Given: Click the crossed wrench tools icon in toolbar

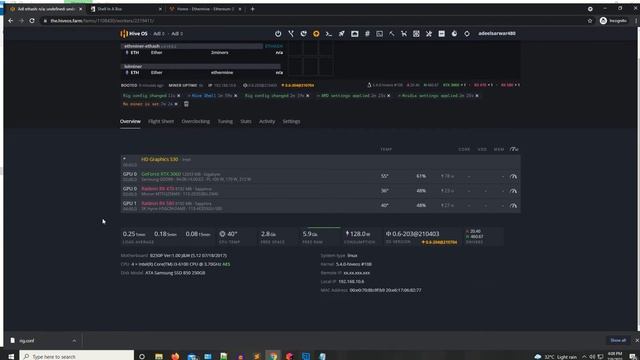Looking at the screenshot, I should 429,33.
